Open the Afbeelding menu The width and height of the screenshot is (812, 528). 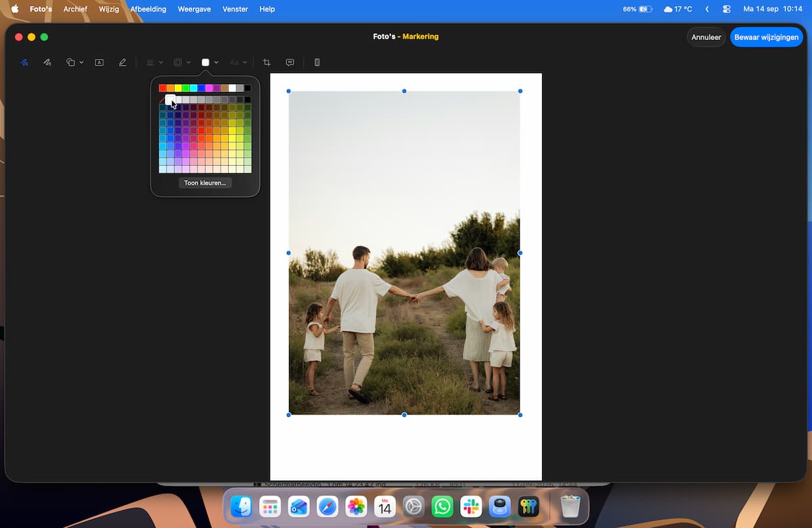pyautogui.click(x=148, y=9)
